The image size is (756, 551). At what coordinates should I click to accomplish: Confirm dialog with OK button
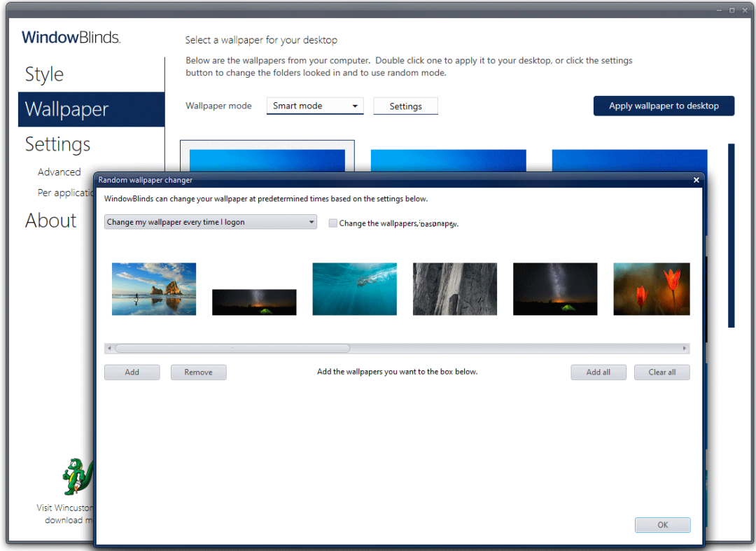click(x=662, y=525)
